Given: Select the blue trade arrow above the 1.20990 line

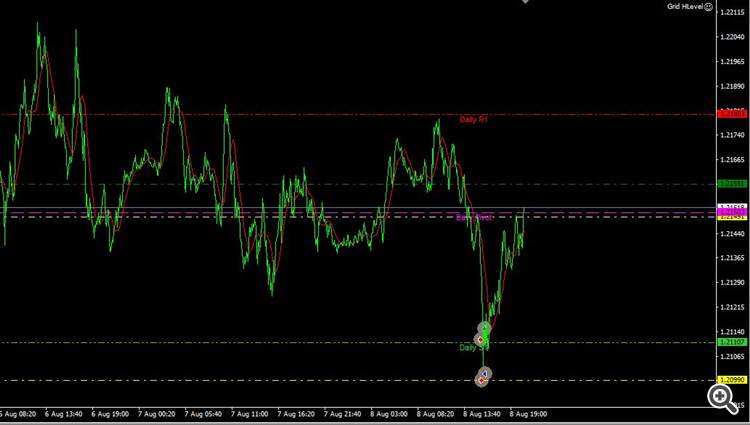Looking at the screenshot, I should [x=485, y=373].
